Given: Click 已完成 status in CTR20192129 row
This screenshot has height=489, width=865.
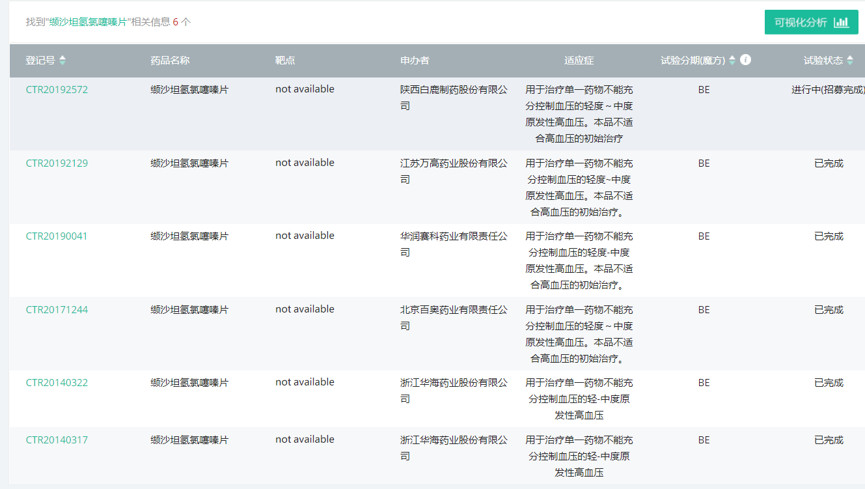Looking at the screenshot, I should [829, 163].
